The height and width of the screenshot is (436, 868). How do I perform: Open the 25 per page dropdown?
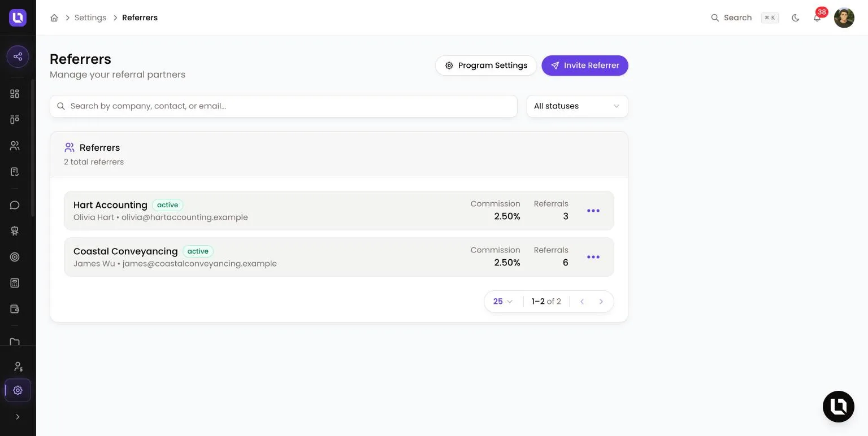tap(503, 302)
